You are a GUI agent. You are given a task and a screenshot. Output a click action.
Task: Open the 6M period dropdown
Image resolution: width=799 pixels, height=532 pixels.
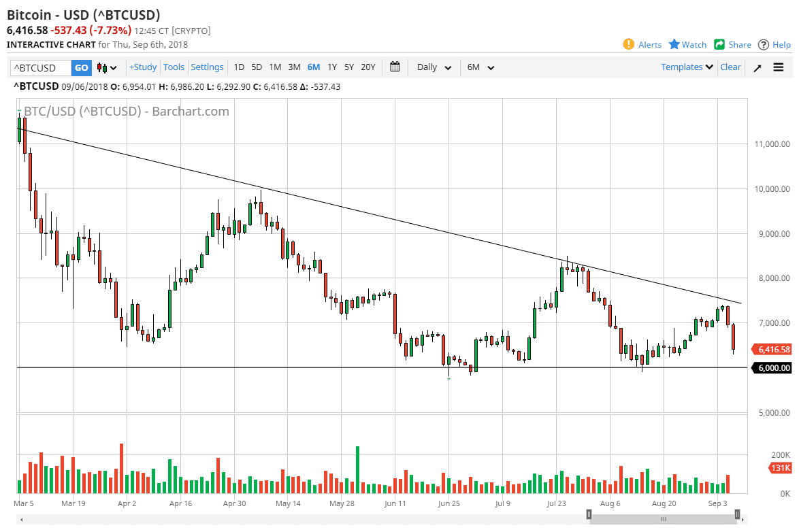point(480,67)
